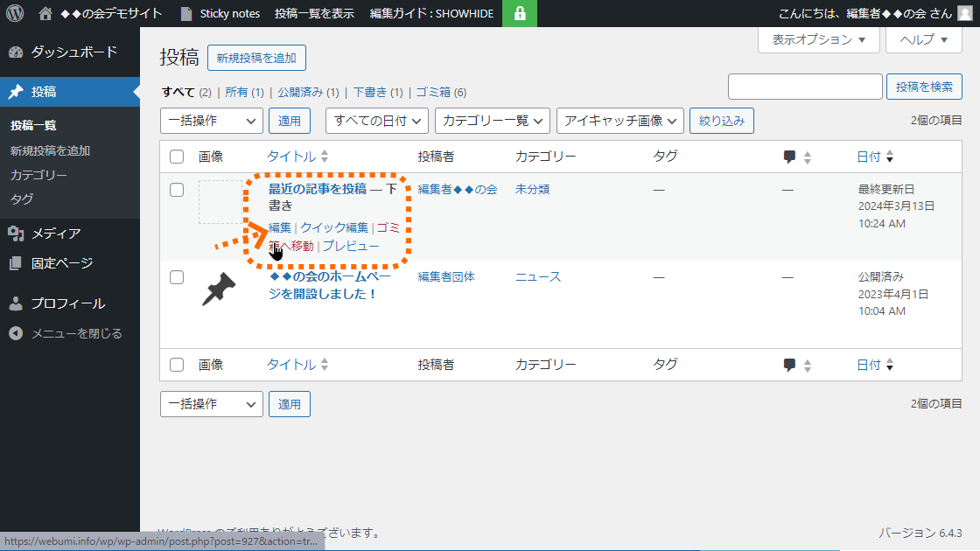Open the user avatar icon
The image size is (980, 551).
963,13
